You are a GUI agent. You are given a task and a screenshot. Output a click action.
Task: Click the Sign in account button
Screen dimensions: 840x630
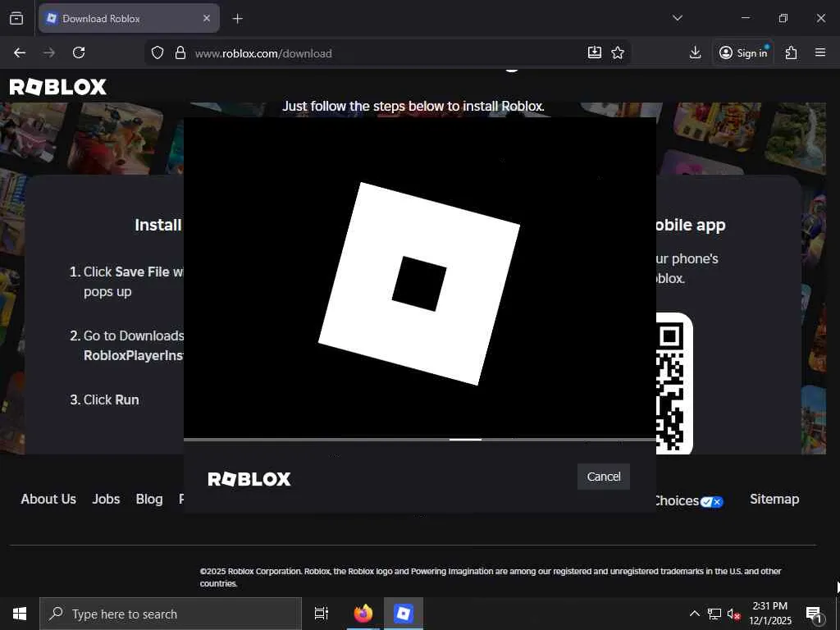[x=743, y=52]
